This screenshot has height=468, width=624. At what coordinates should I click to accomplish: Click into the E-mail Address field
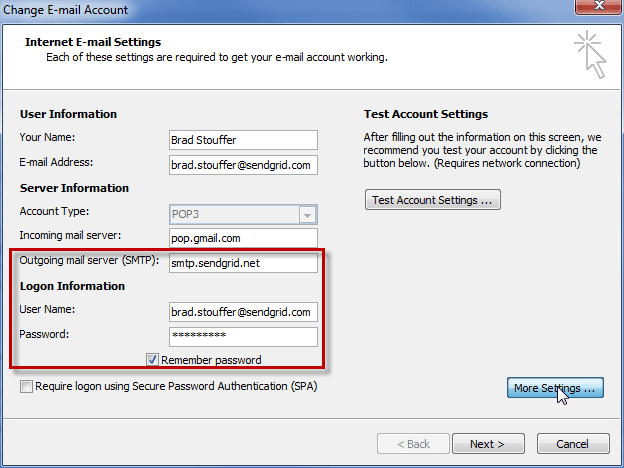[243, 164]
